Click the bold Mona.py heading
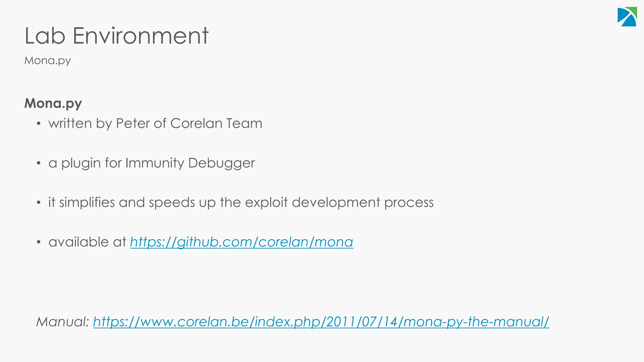 (53, 104)
